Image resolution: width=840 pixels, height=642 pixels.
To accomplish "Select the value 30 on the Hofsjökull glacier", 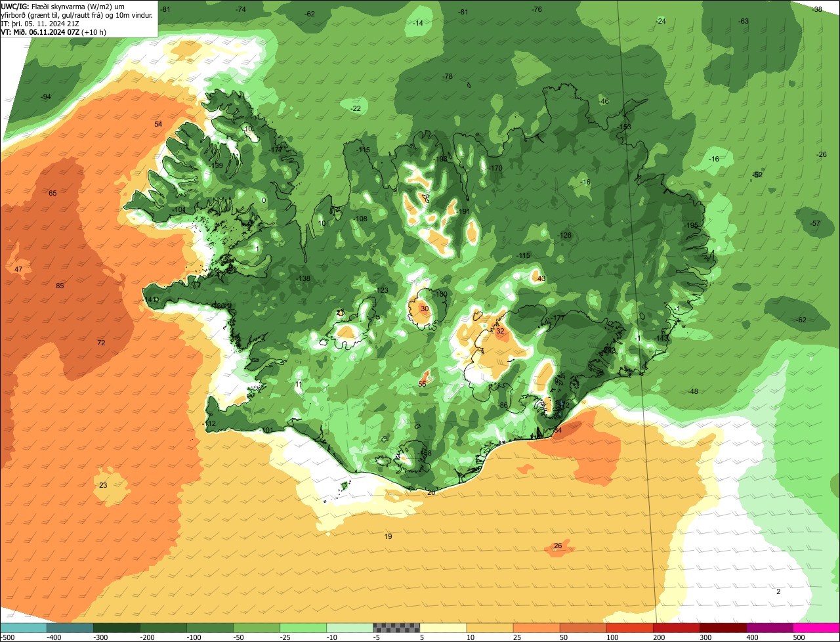I will 425,309.
